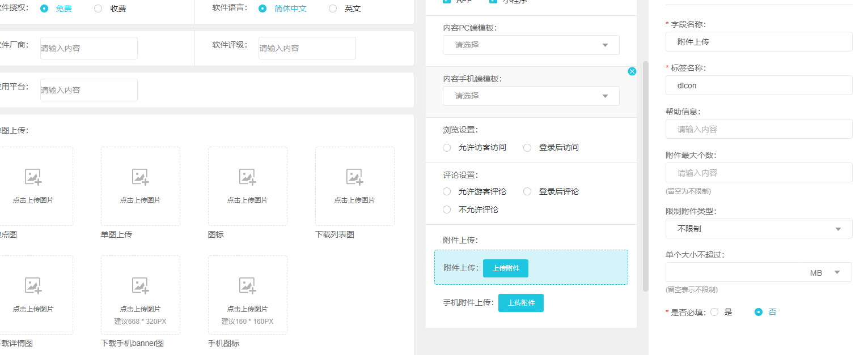Select the 收费 license radio button
The image size is (868, 355).
pyautogui.click(x=98, y=8)
